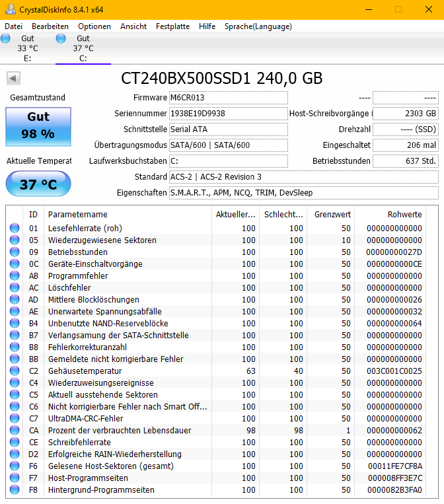Open the Datei menu
Screen dimensions: 444x504
[13, 26]
